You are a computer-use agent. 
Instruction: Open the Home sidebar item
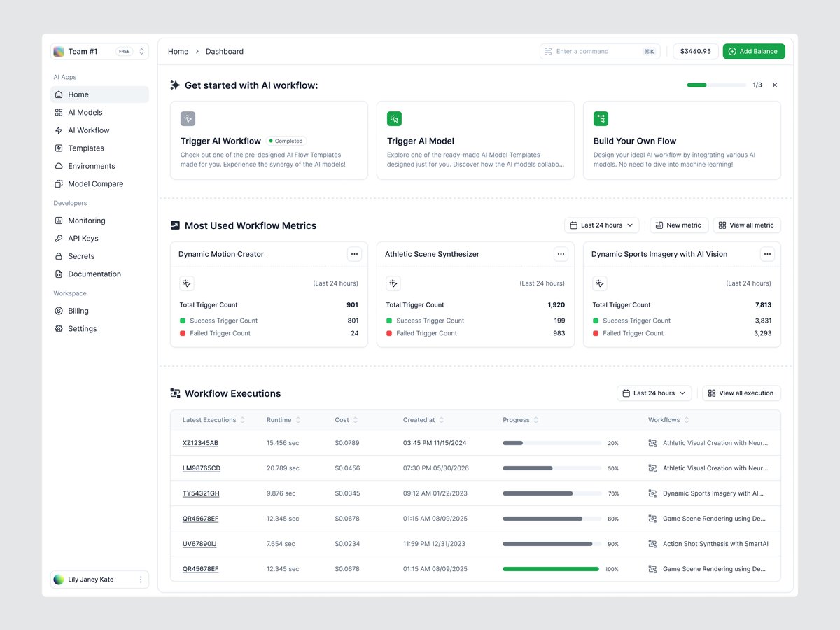click(99, 94)
